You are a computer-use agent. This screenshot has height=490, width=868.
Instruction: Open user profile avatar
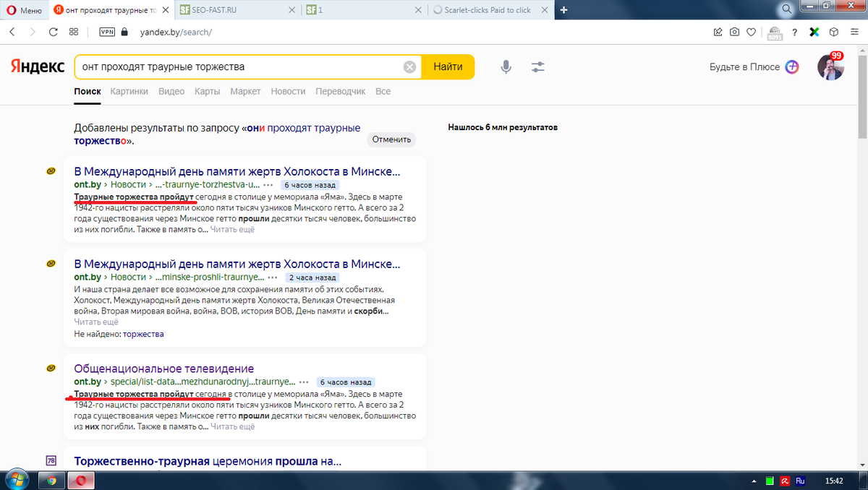830,67
